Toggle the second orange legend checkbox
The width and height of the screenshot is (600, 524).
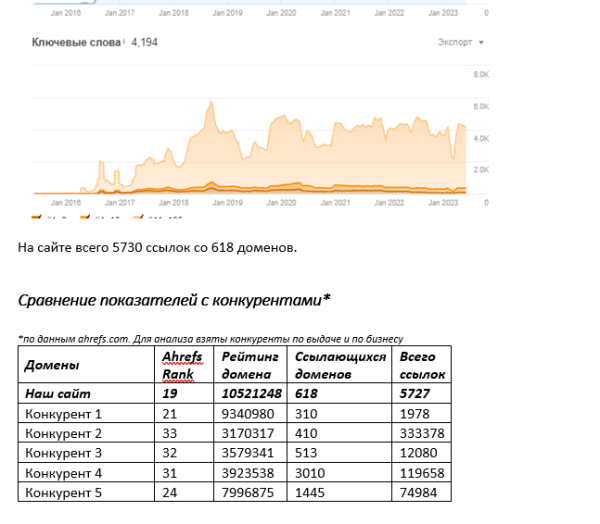(86, 216)
